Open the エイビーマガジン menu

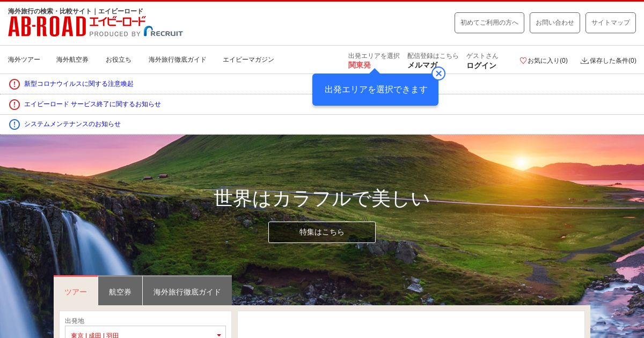tap(248, 60)
